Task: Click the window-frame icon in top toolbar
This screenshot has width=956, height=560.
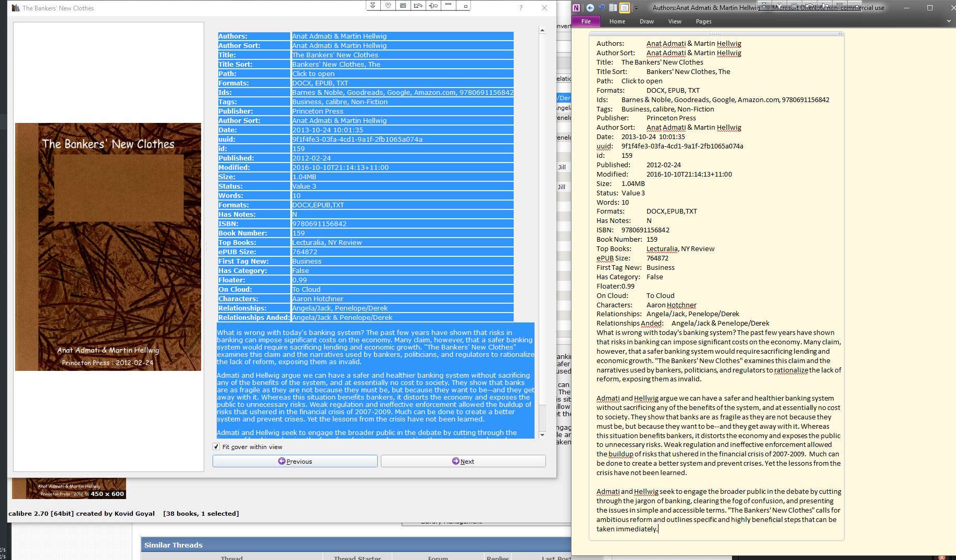Action: click(403, 5)
